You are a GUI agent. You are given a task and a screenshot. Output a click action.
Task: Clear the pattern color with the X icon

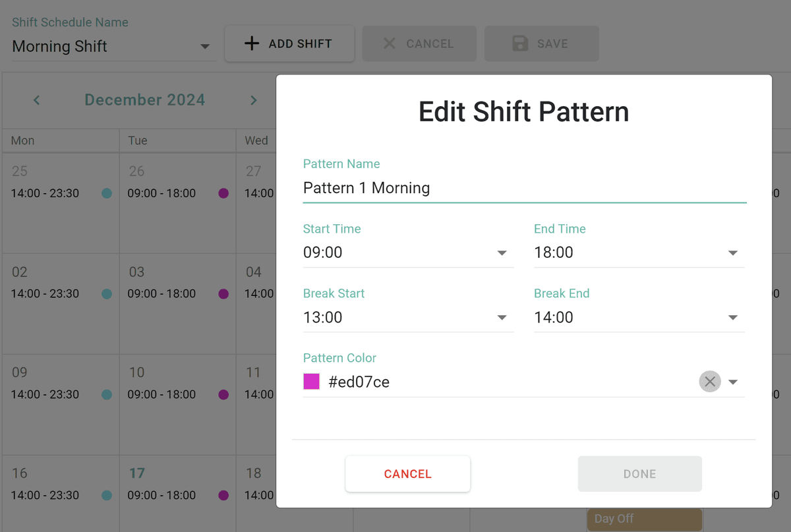[x=710, y=381]
